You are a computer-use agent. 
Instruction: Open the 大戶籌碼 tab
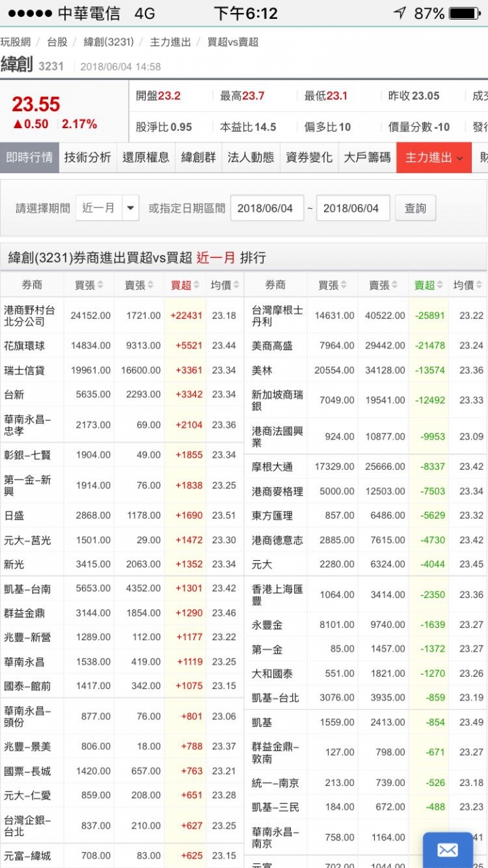tap(367, 157)
